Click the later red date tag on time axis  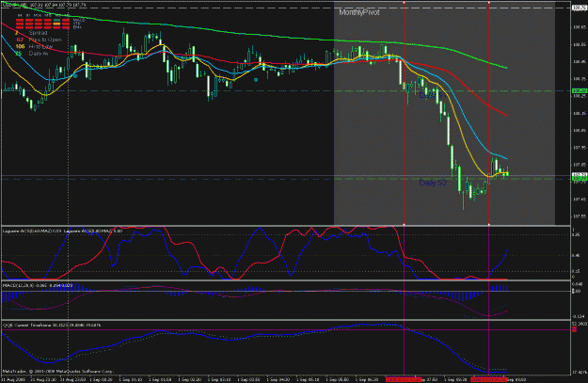[488, 379]
